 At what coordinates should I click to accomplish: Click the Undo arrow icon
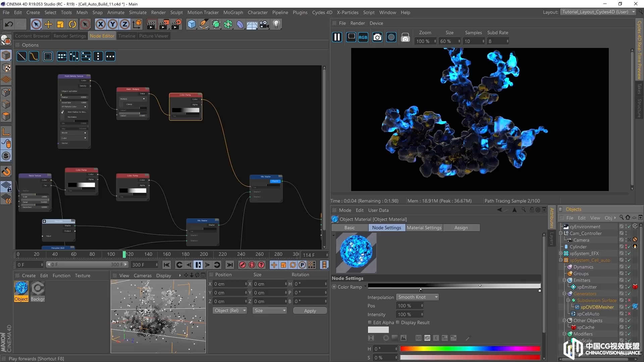(x=9, y=24)
